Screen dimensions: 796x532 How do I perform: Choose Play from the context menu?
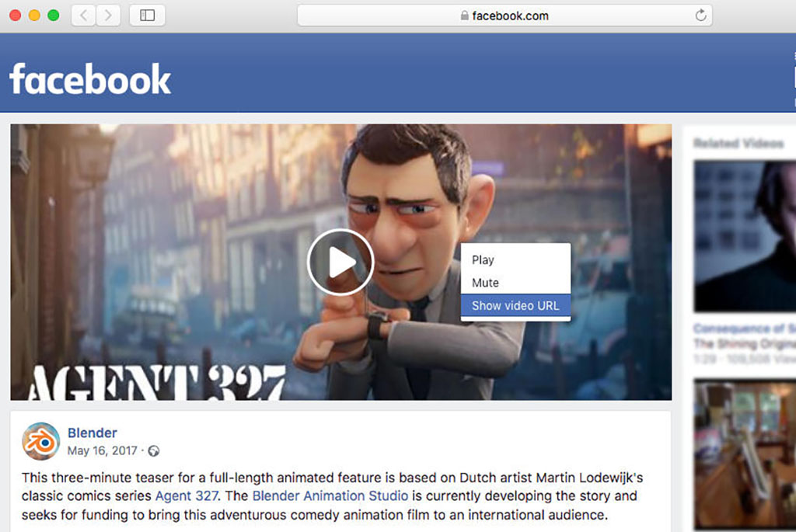click(515, 259)
